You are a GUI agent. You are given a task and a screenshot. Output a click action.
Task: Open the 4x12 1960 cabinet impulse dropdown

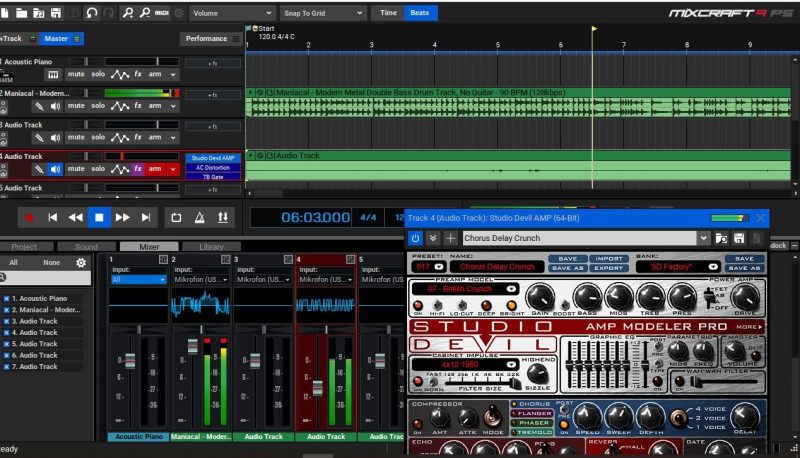click(511, 365)
